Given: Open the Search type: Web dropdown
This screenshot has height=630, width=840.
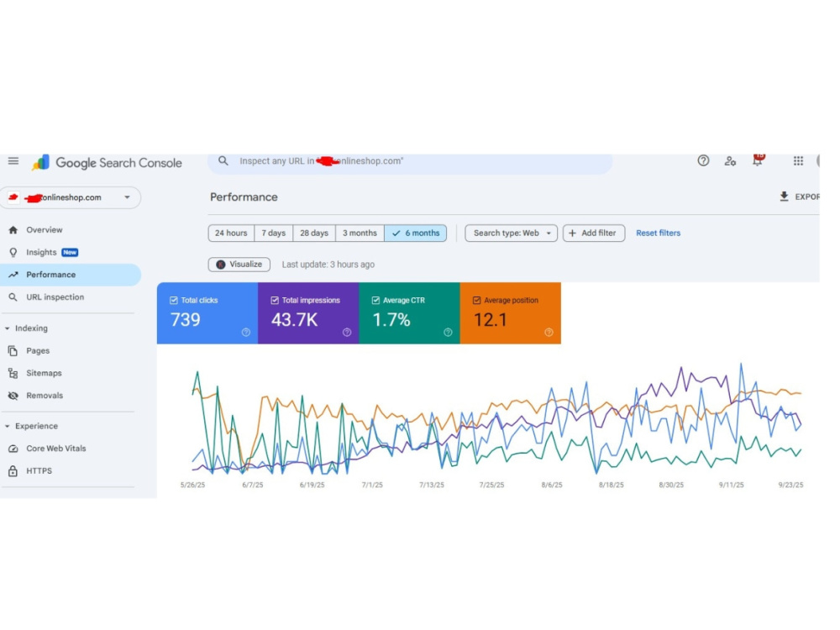Looking at the screenshot, I should point(511,233).
